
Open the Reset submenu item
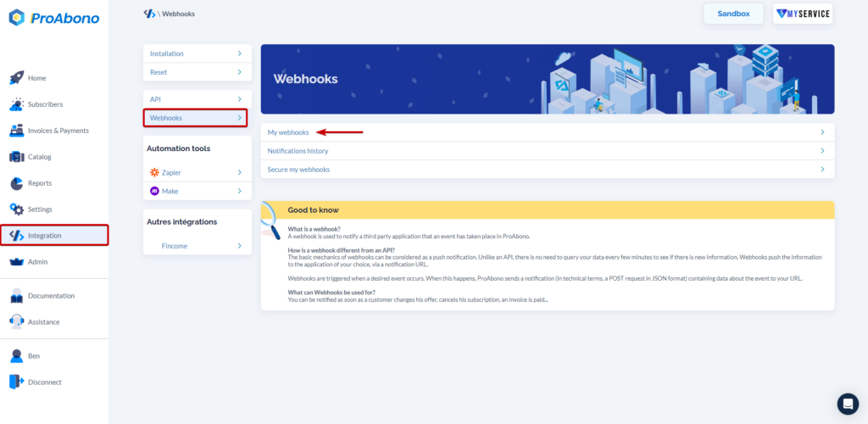[x=197, y=72]
